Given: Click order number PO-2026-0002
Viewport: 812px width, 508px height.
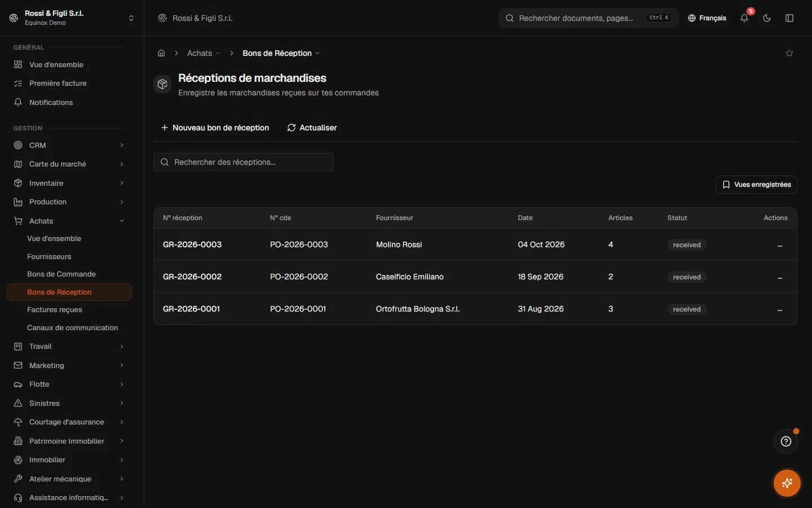Looking at the screenshot, I should coord(299,277).
